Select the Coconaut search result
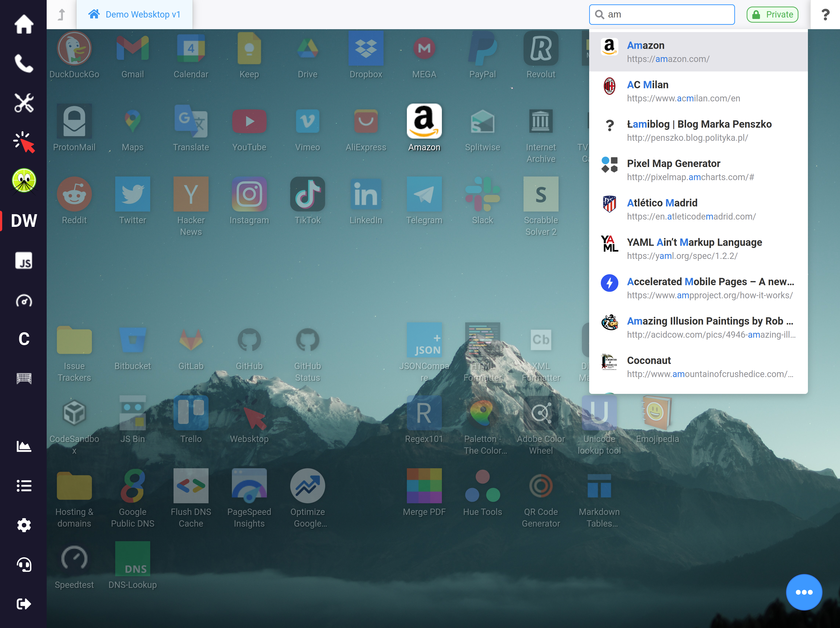The height and width of the screenshot is (628, 840). (698, 367)
